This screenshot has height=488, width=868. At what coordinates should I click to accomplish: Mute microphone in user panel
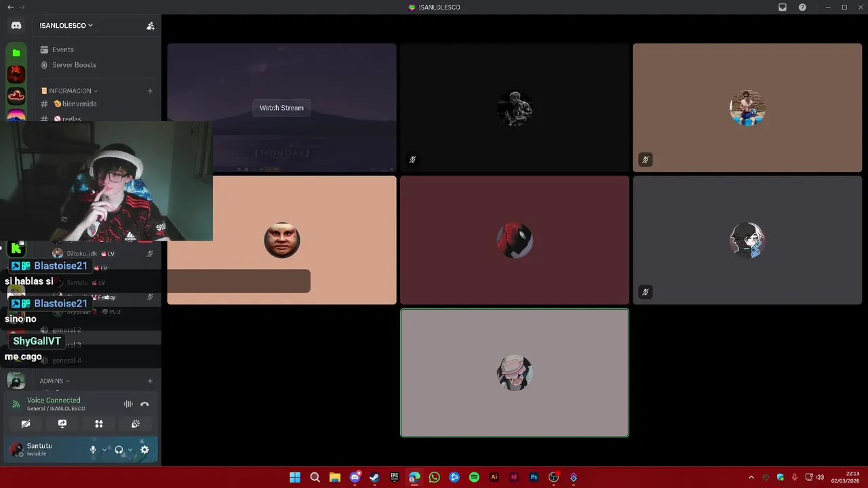click(x=94, y=449)
